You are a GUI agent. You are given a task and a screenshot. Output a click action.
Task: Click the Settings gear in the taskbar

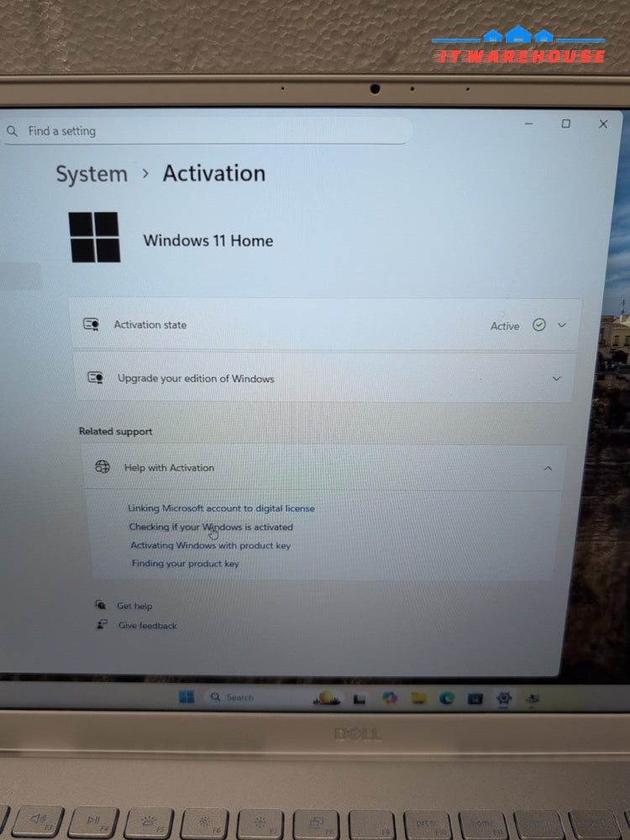click(x=503, y=698)
